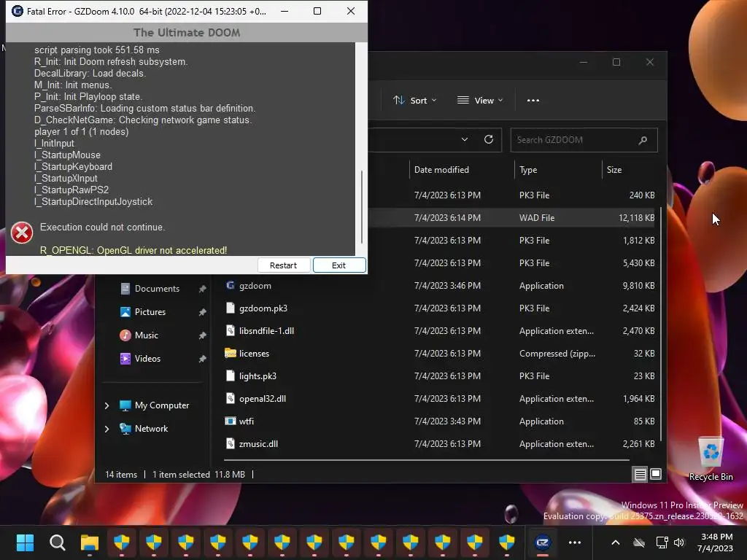Click the '9,810 KB' size cell of gzdoom
Viewport: 747px width, 560px height.
638,286
